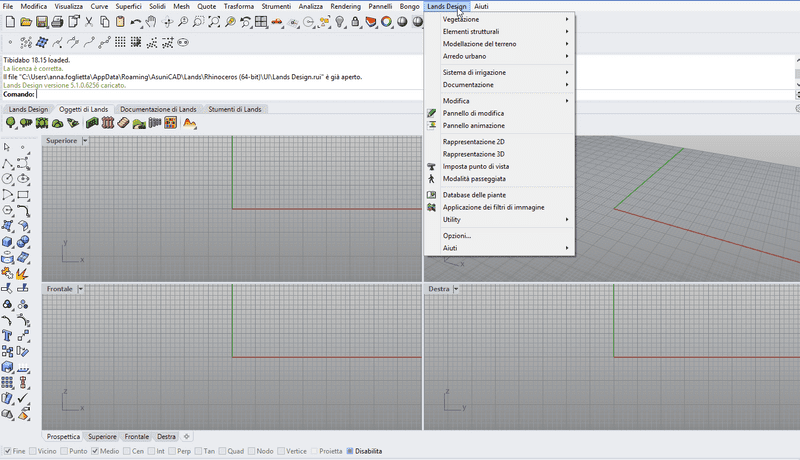Open a file with the folder icon

[26, 21]
